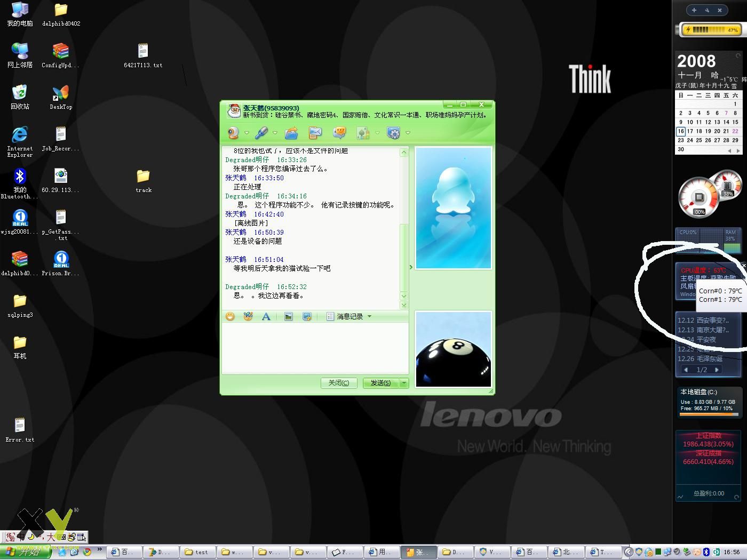Select 64217113.txt file icon
The image size is (747, 560).
(x=143, y=55)
